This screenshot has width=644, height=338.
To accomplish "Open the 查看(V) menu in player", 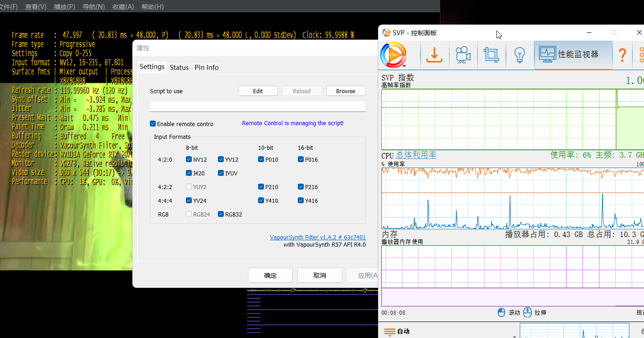I will (x=36, y=7).
